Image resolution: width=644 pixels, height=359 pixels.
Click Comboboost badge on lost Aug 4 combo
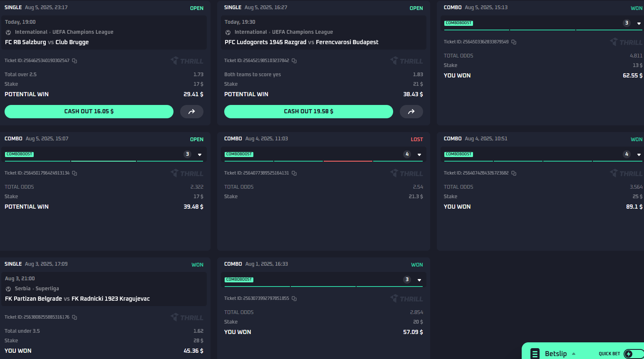click(x=239, y=155)
